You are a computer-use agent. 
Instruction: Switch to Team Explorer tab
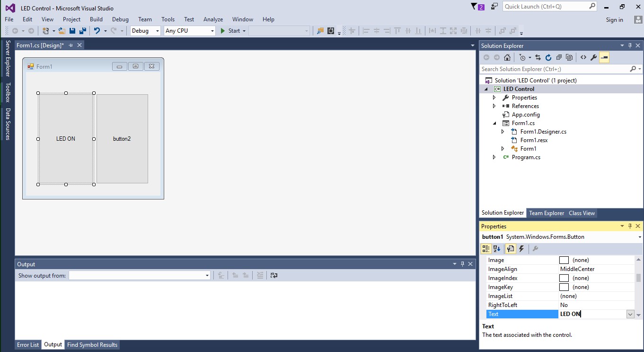[547, 213]
